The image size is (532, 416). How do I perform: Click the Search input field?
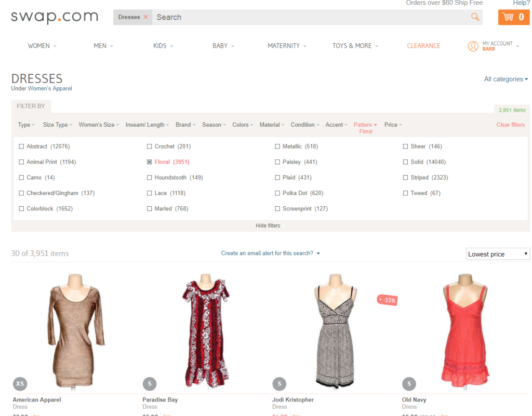click(x=312, y=17)
